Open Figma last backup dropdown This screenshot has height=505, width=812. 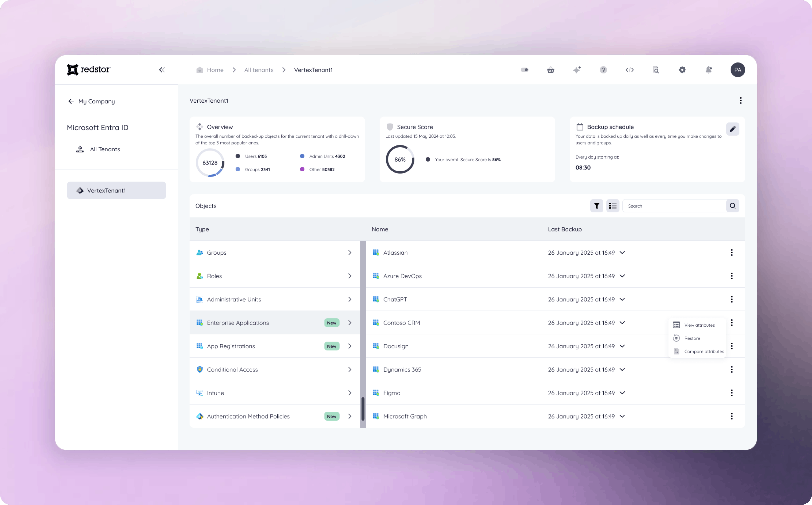pyautogui.click(x=622, y=393)
